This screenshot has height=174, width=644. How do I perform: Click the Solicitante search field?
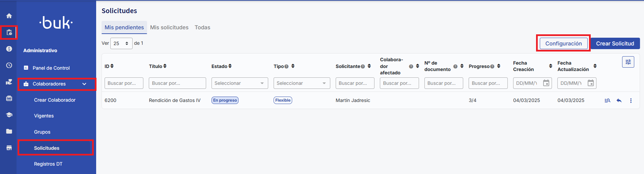click(x=355, y=83)
